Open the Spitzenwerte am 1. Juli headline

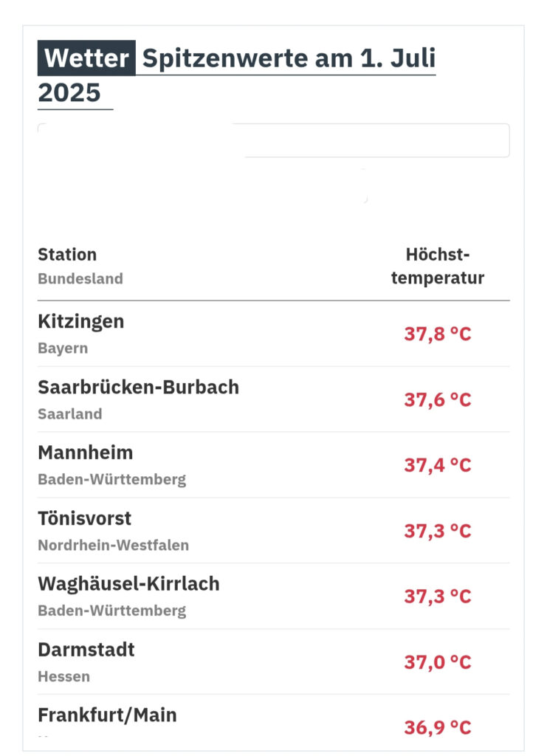point(288,59)
